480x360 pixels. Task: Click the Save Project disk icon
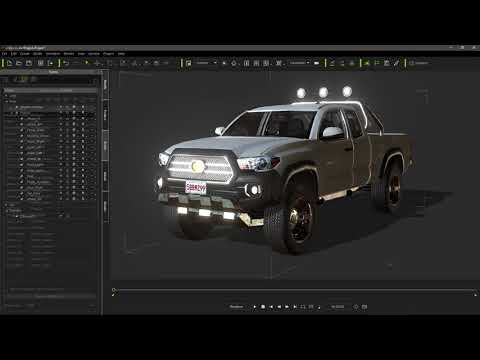(x=29, y=63)
